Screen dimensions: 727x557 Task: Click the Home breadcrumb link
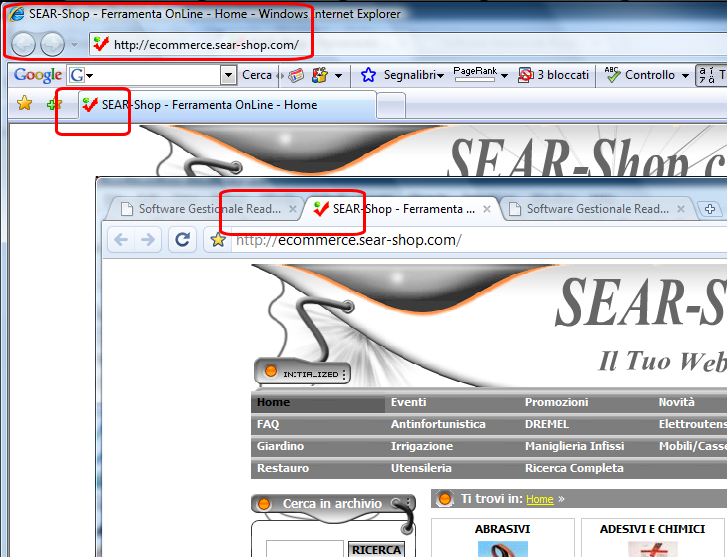click(x=540, y=499)
